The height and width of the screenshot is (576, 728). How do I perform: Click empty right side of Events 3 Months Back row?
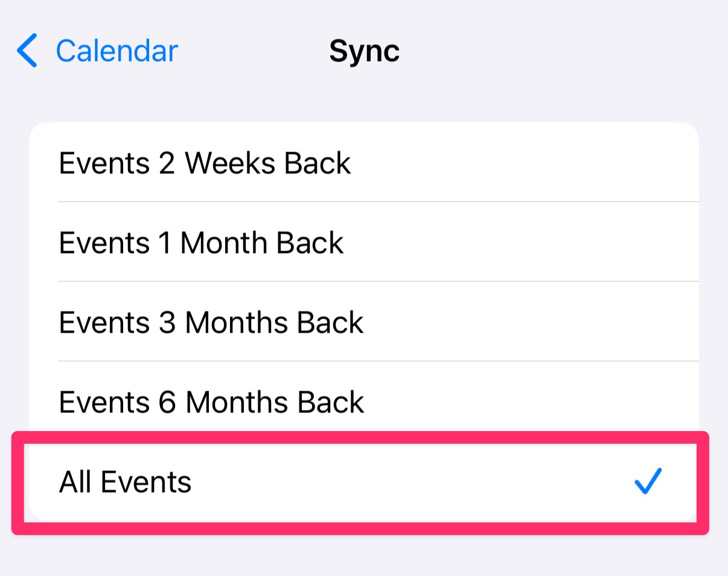(543, 322)
